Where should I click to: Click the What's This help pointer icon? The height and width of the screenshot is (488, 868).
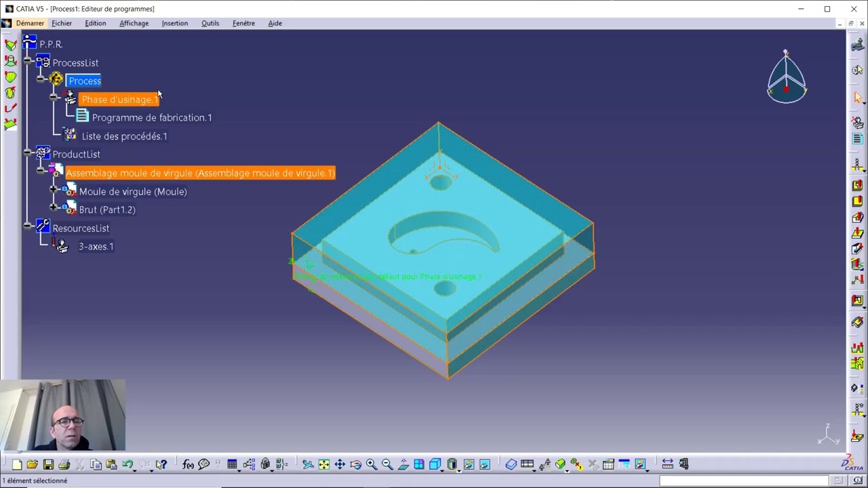point(161,464)
